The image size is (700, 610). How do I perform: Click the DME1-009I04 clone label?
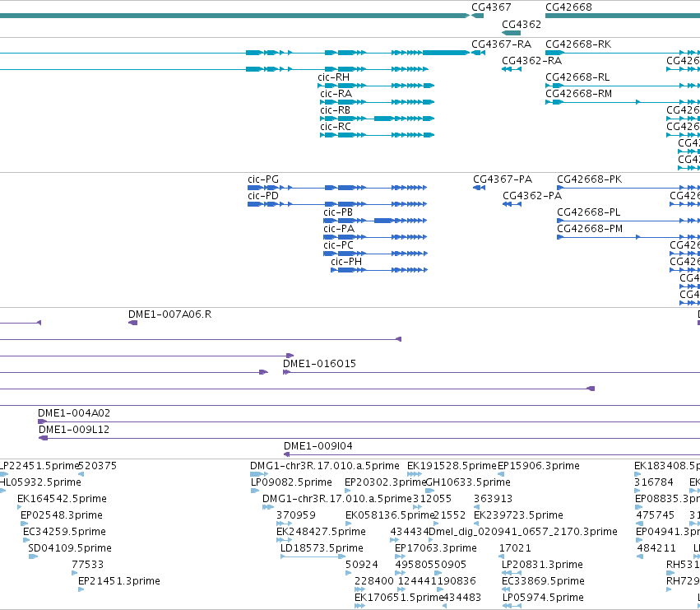point(318,446)
